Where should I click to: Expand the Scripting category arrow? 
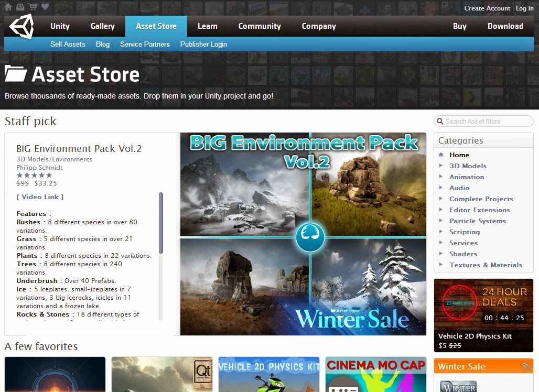point(440,232)
